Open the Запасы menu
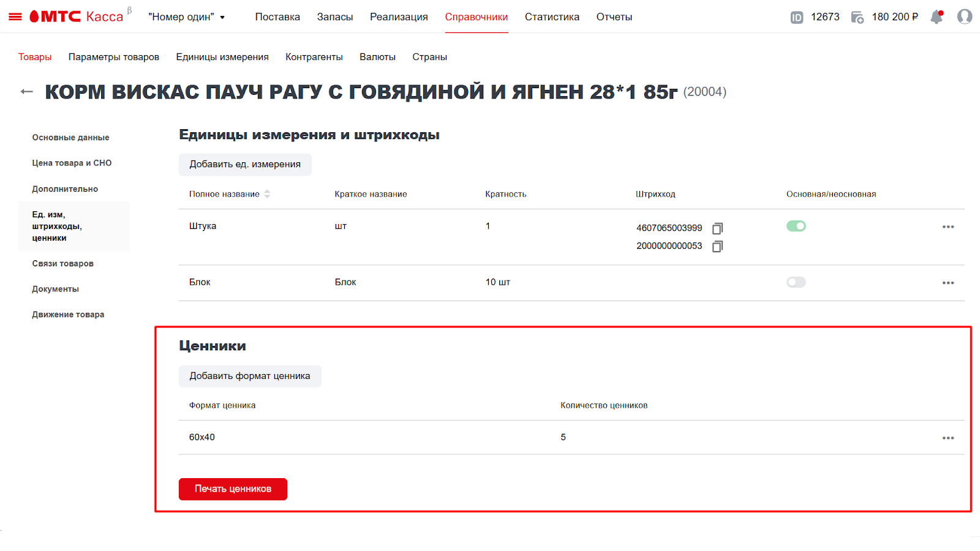 coord(335,17)
